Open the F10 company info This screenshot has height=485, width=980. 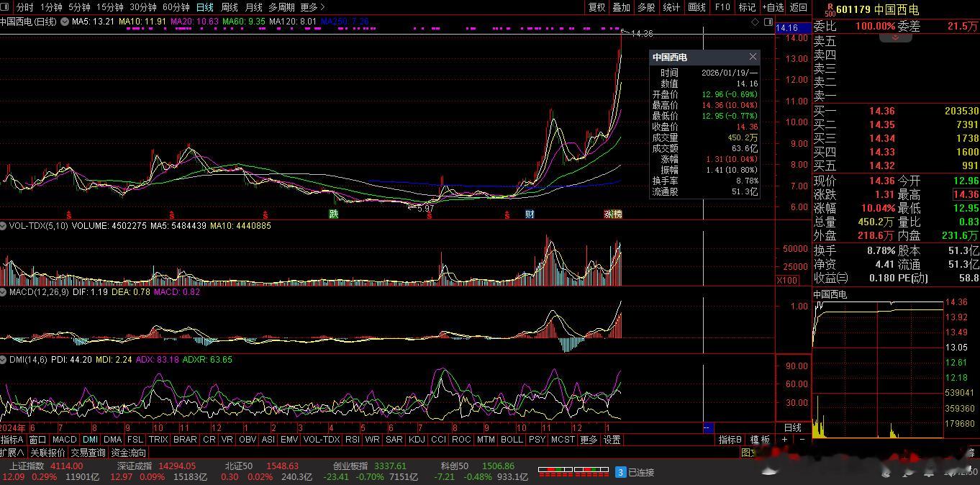pyautogui.click(x=722, y=7)
